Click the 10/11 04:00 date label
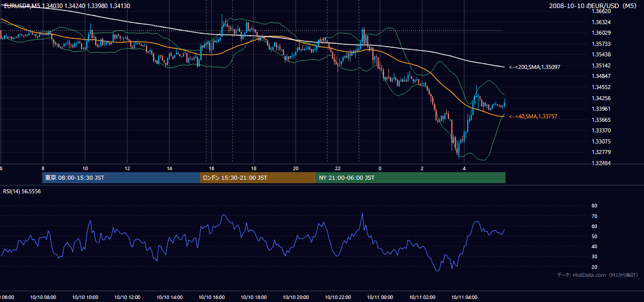The height and width of the screenshot is (302, 644). point(464,297)
